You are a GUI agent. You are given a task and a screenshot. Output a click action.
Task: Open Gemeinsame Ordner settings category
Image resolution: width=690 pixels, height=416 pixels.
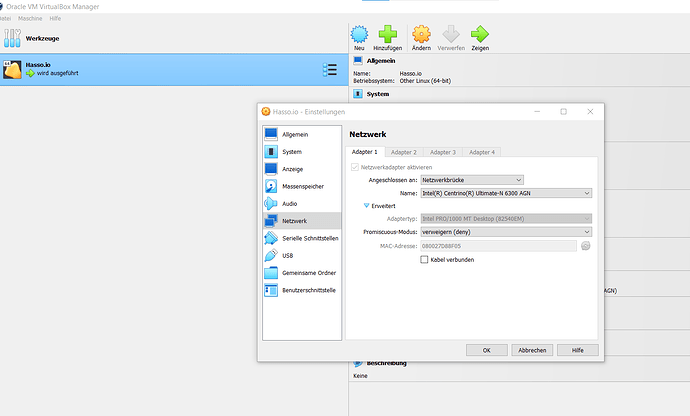click(x=302, y=272)
